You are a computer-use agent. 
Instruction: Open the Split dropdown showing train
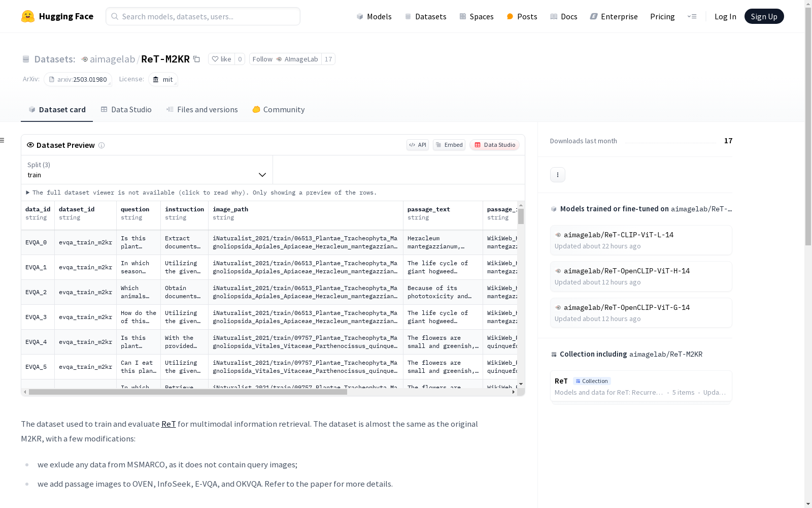pos(147,170)
